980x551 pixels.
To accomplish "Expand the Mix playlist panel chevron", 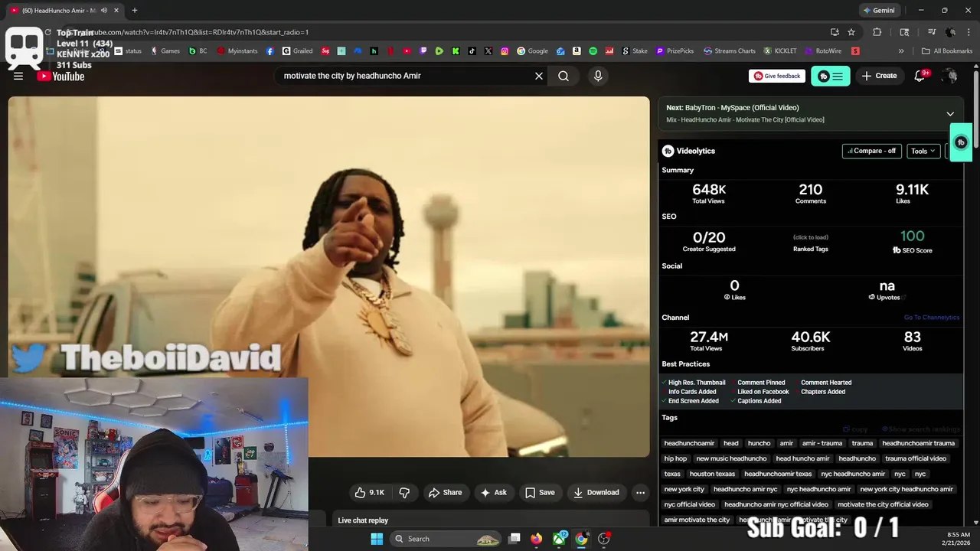I will click(950, 114).
